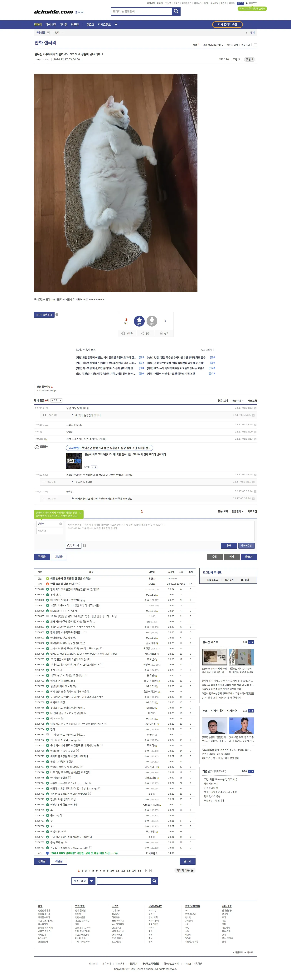Screen dimensions: 291x980
Task: Open the 만화 갤러리 title link
Action: point(45,43)
